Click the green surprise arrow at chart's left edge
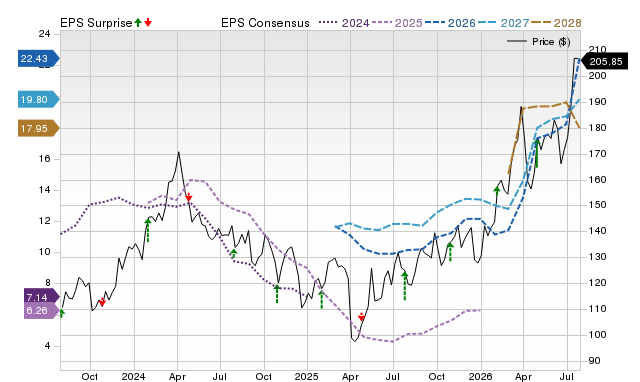 [x=62, y=313]
